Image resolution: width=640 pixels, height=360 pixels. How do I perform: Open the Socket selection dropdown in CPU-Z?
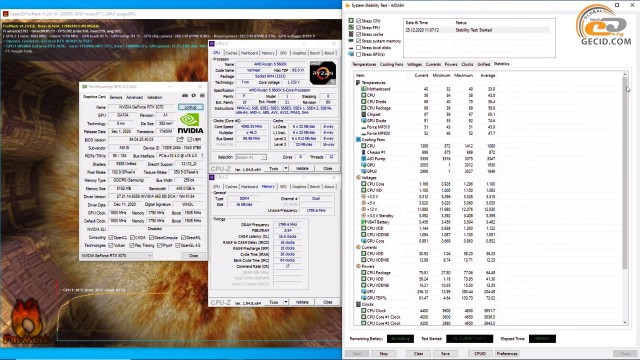point(251,157)
